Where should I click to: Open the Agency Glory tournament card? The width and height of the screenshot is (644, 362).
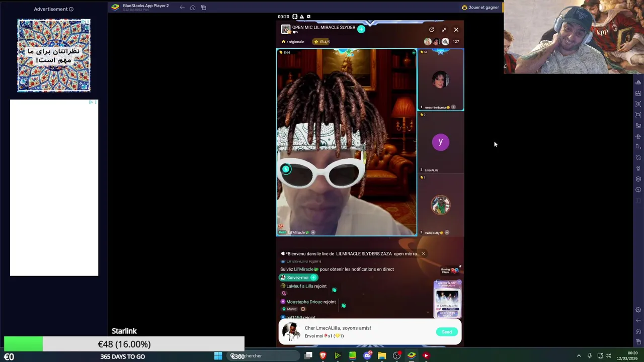(447, 299)
